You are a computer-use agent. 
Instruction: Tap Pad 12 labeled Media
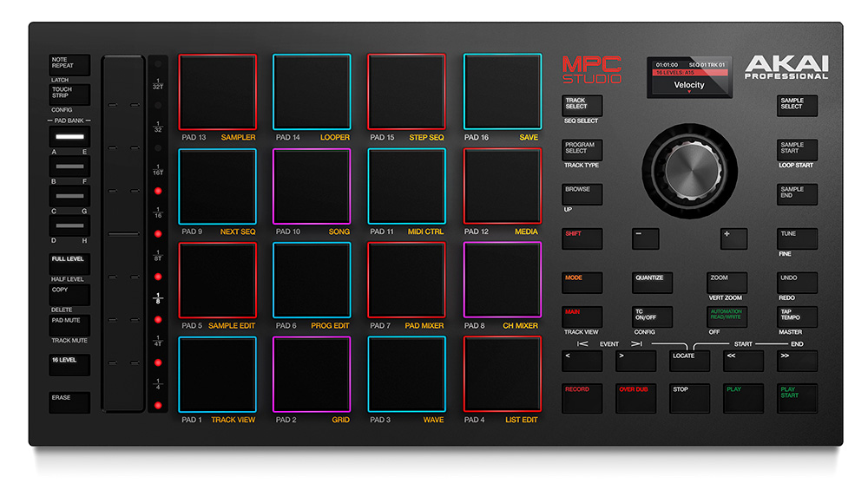502,186
